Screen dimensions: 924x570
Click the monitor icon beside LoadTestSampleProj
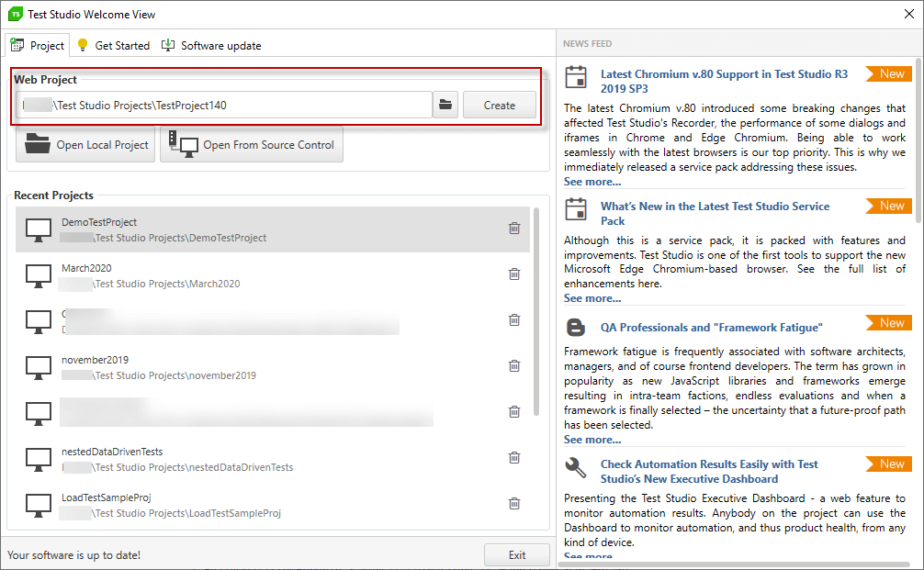pos(39,506)
